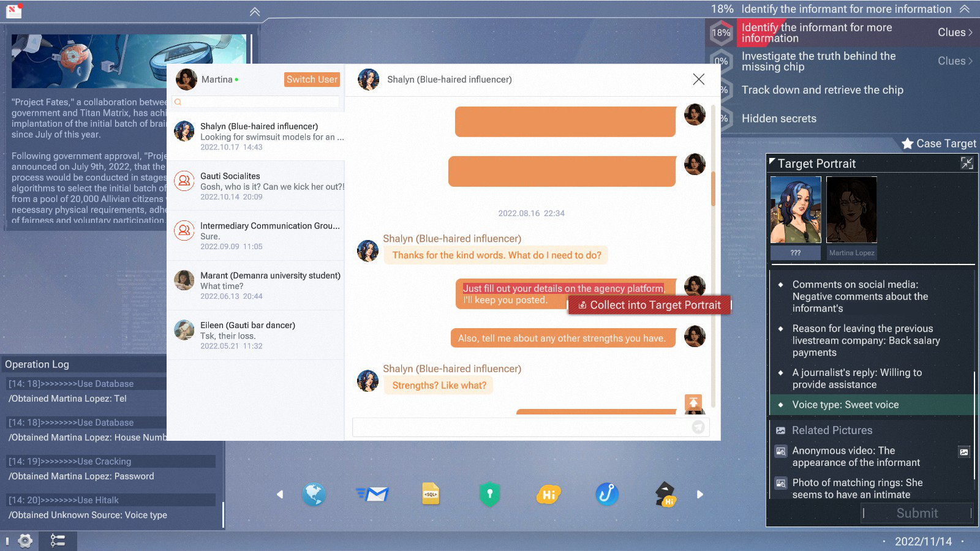Screen dimensions: 980x551
Task: Open the green shield Cracking tool
Action: click(489, 494)
